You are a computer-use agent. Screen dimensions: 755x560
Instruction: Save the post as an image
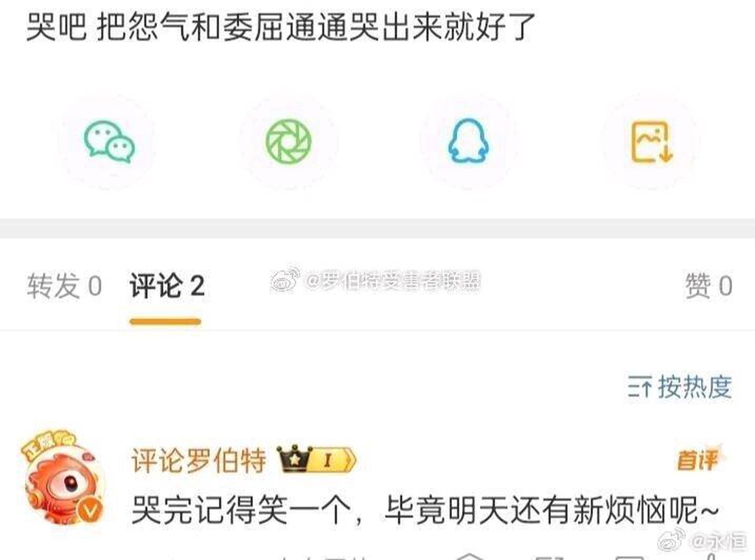click(652, 142)
